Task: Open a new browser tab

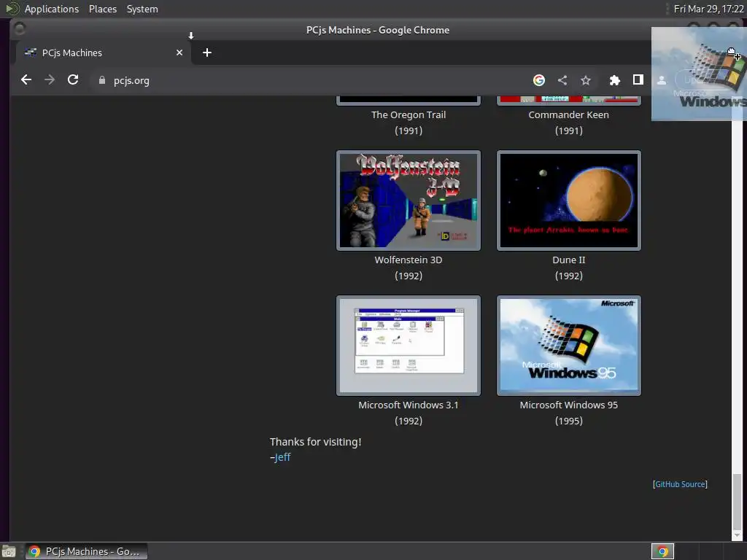Action: click(x=206, y=52)
